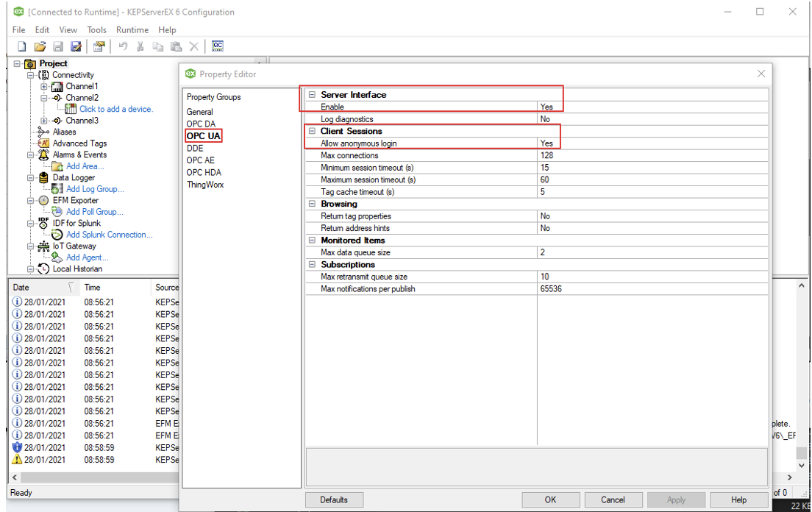Image resolution: width=812 pixels, height=512 pixels.
Task: Close the Property Editor dialog
Action: tap(761, 74)
